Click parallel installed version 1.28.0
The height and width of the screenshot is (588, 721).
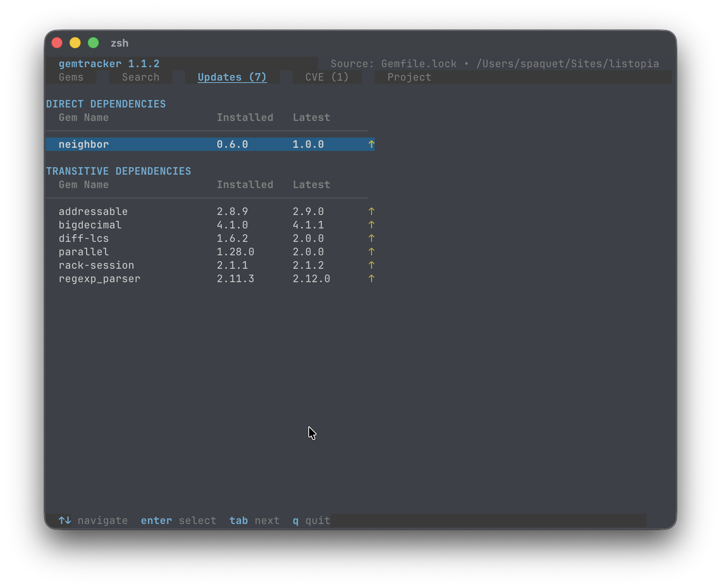tap(236, 252)
